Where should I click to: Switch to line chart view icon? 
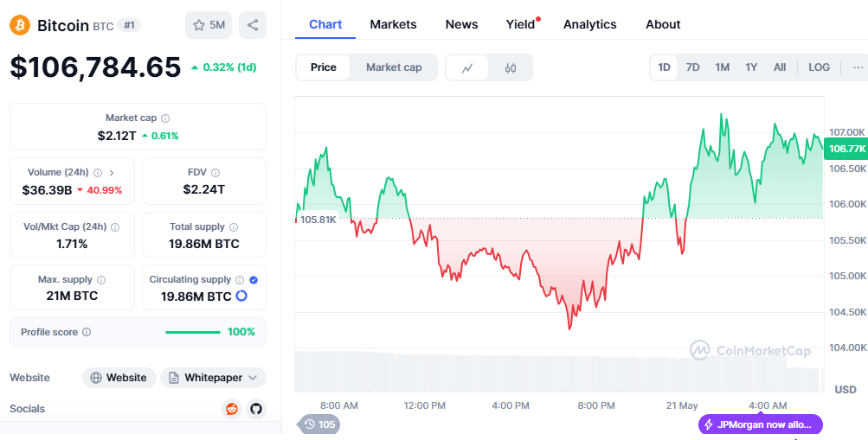click(467, 67)
